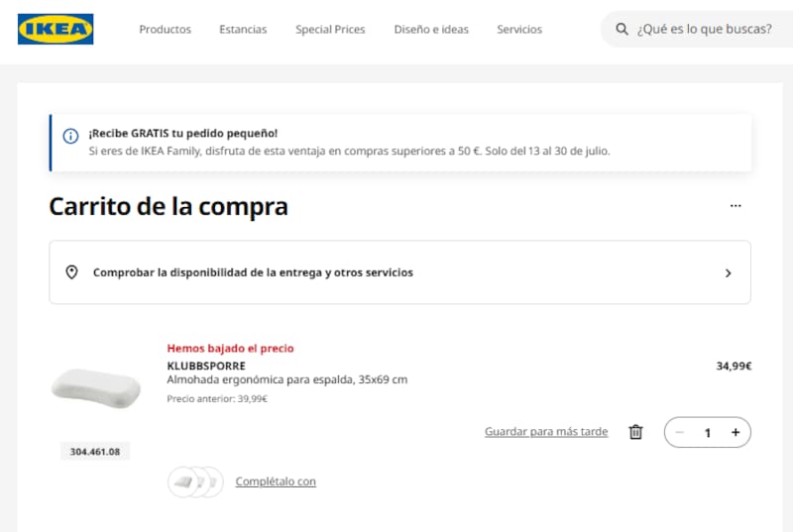Click 'Hemos bajado el precio' label
The width and height of the screenshot is (793, 532).
coord(231,348)
